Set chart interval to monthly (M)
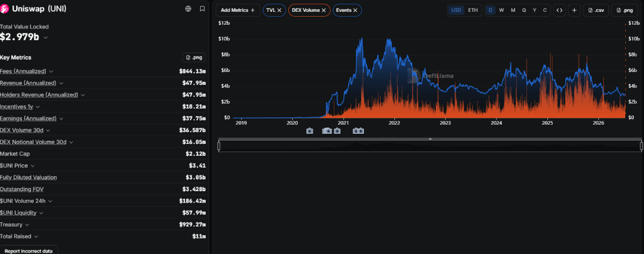This screenshot has height=254, width=644. (513, 10)
